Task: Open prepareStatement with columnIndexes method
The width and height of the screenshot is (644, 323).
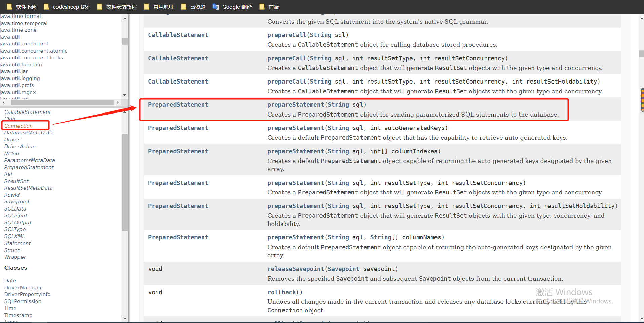Action: pos(296,151)
